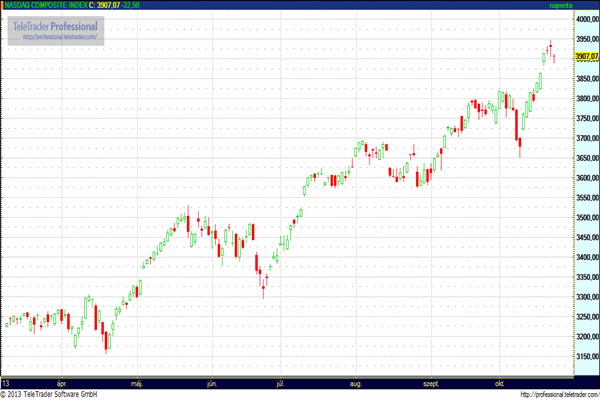The width and height of the screenshot is (600, 400).
Task: Click the 'okt.' month marker on the time axis
Action: (500, 383)
